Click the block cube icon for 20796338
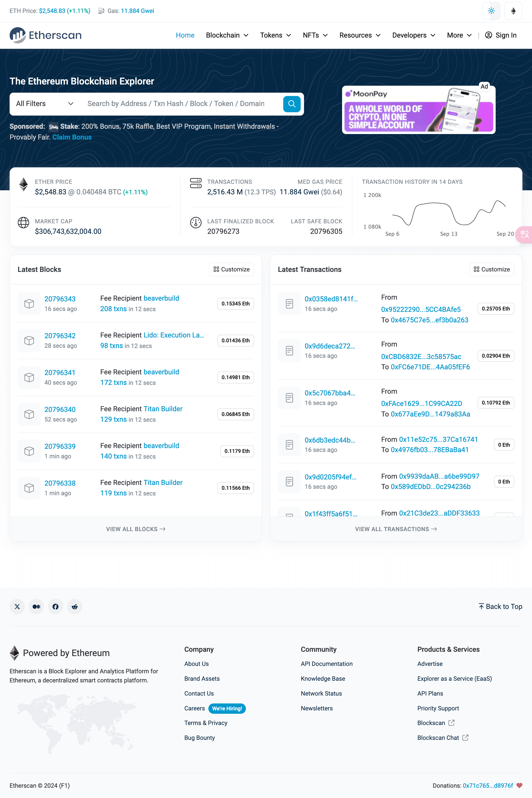The image size is (532, 798). coord(29,488)
